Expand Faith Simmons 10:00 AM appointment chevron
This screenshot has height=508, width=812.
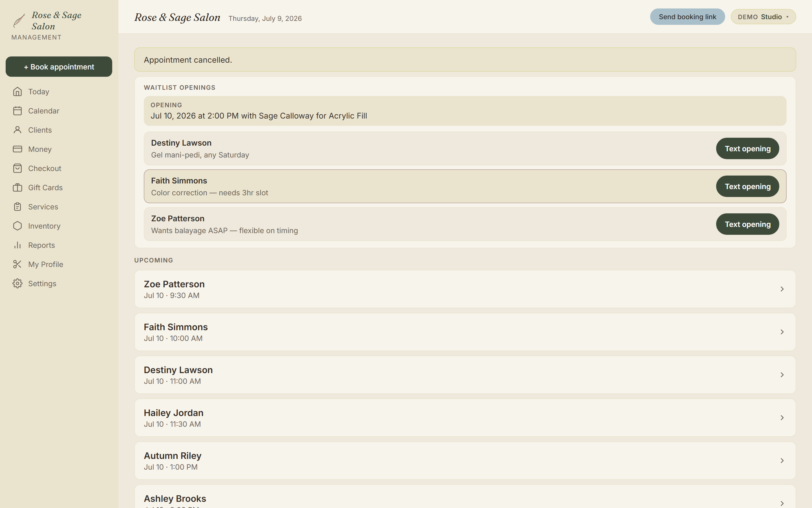tap(782, 332)
